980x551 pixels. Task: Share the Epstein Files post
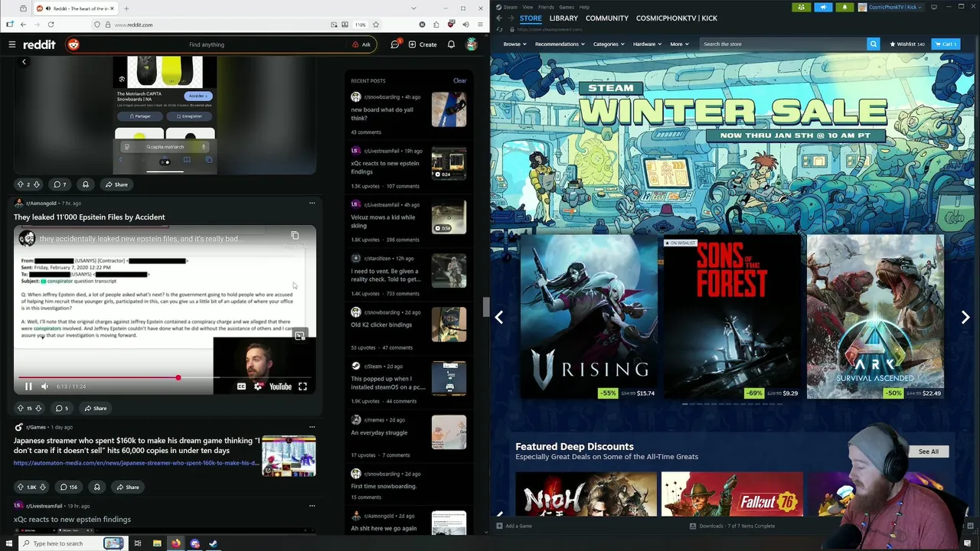coord(96,408)
